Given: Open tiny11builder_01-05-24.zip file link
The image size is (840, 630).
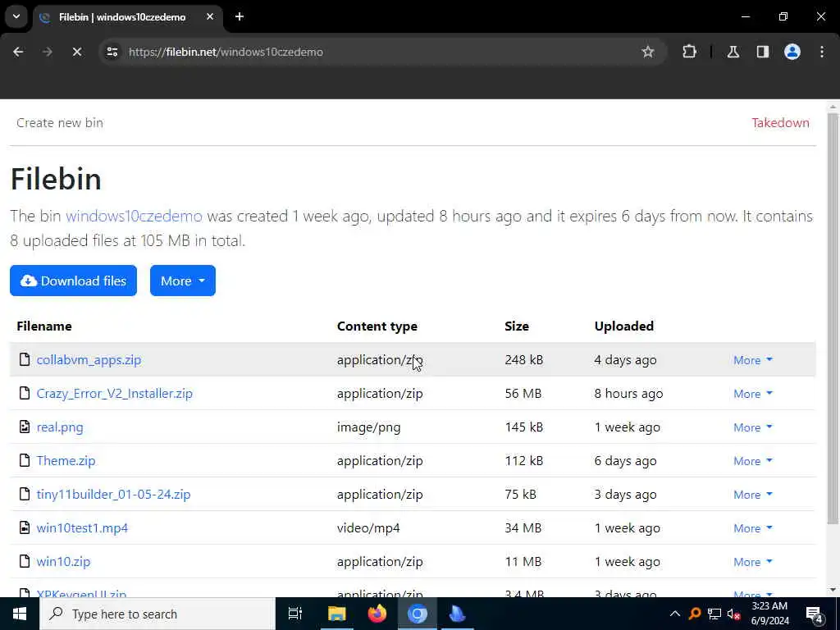Looking at the screenshot, I should (x=113, y=495).
